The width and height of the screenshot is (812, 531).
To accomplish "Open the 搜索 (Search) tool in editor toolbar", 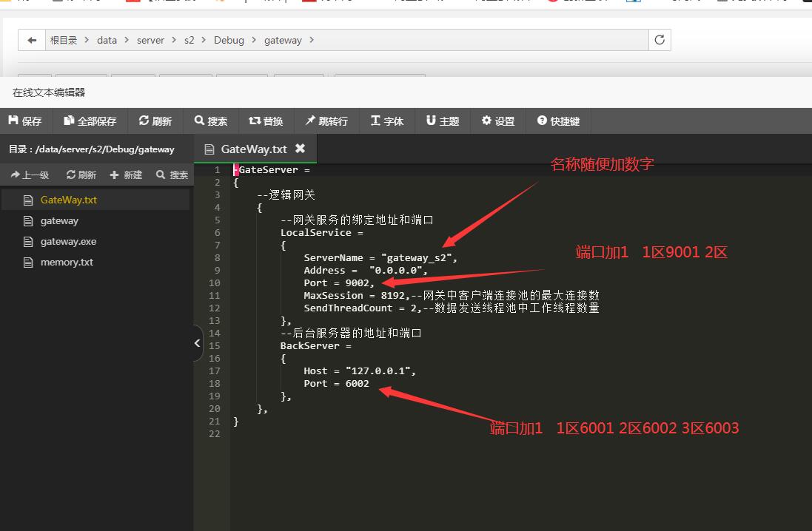I will tap(211, 120).
